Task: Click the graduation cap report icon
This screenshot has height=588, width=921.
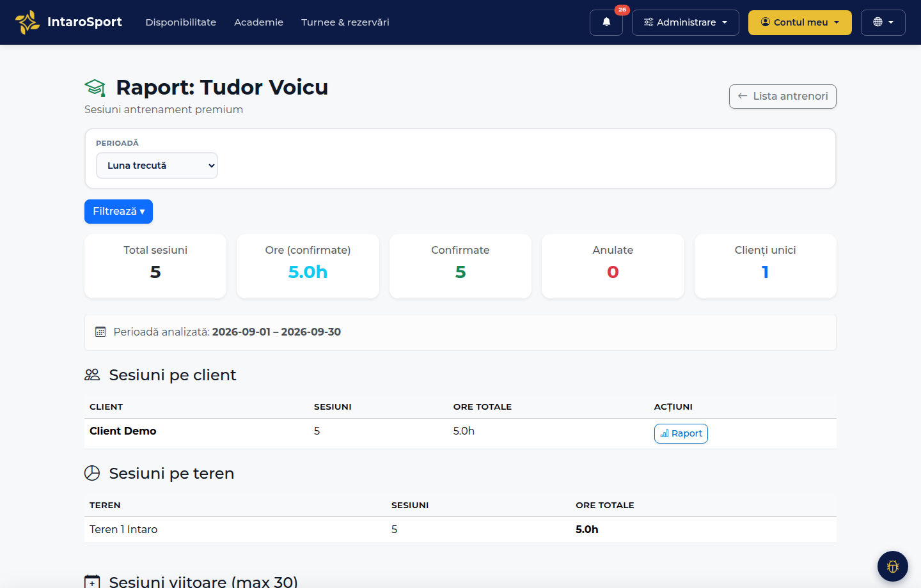Action: [95, 88]
